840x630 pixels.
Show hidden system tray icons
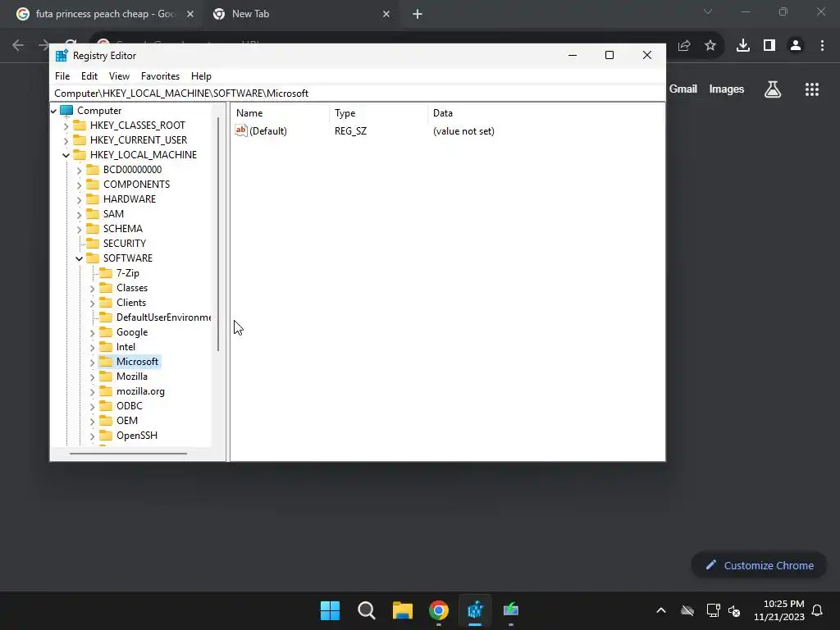[x=661, y=610]
